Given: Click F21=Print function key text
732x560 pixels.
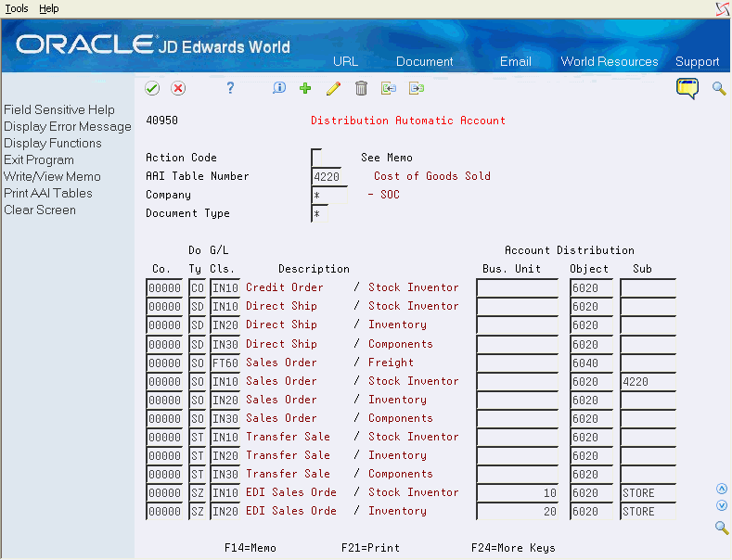Looking at the screenshot, I should point(370,548).
